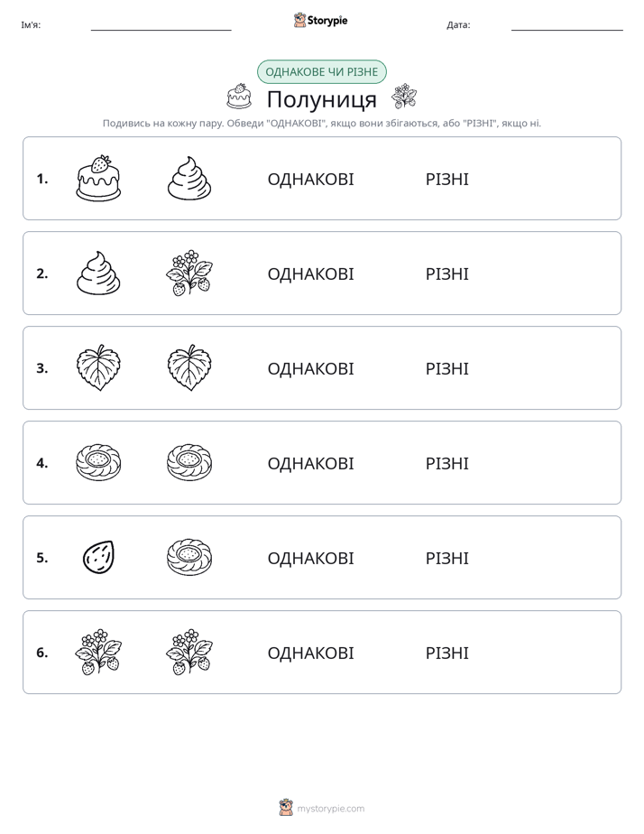Image resolution: width=644 pixels, height=834 pixels.
Task: Select ОДНАКОВІ in row 4
Action: point(310,463)
